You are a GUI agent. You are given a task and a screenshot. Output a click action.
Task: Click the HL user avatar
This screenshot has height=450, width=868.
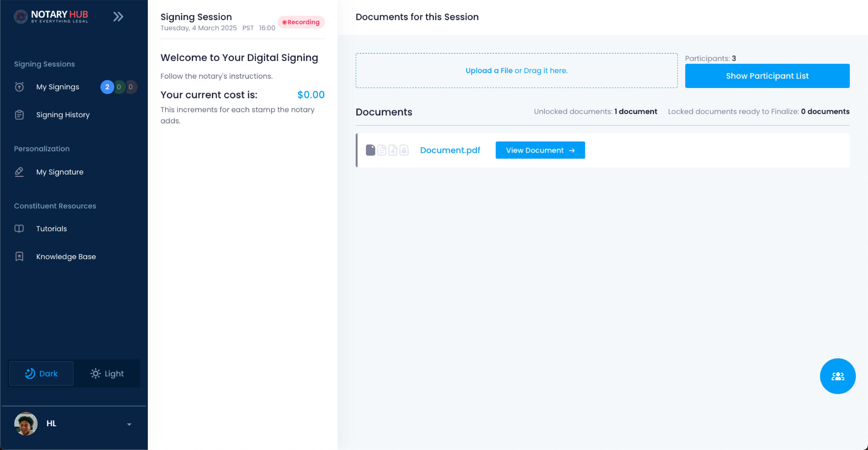coord(26,424)
